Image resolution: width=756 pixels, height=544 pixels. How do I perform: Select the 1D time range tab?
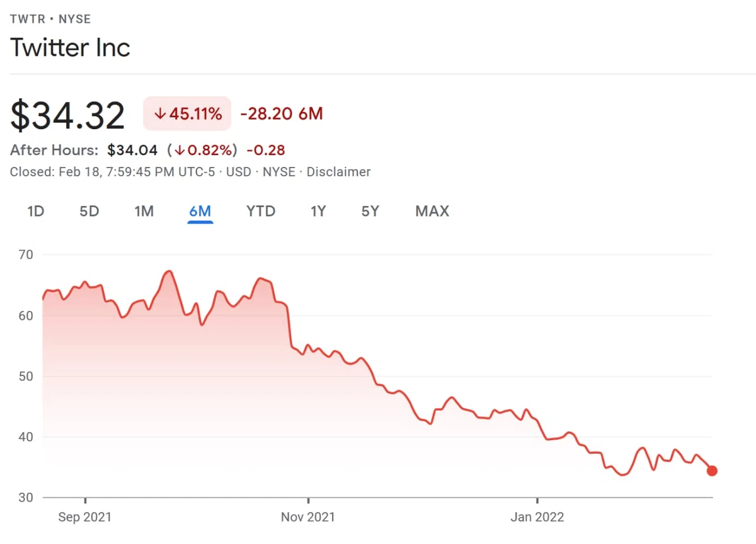pyautogui.click(x=35, y=211)
